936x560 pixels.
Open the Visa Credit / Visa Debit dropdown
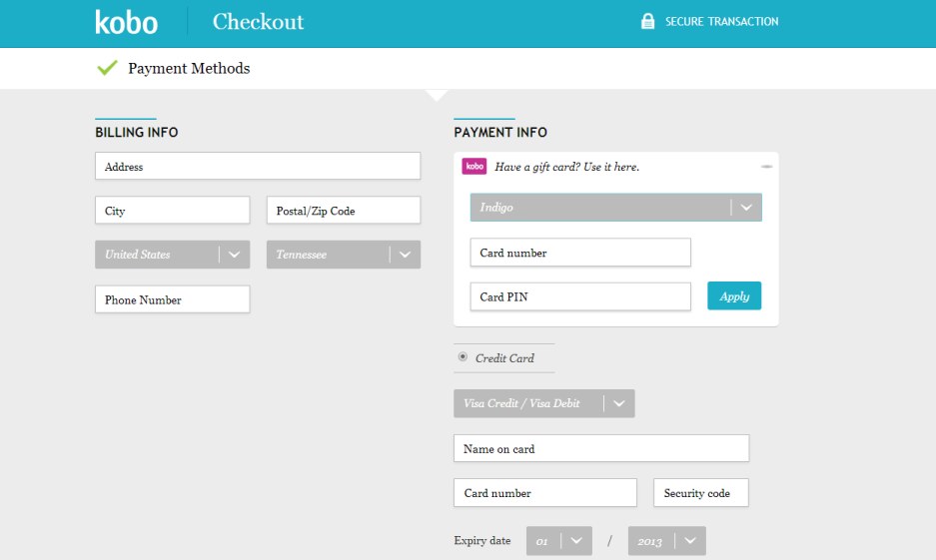[543, 403]
